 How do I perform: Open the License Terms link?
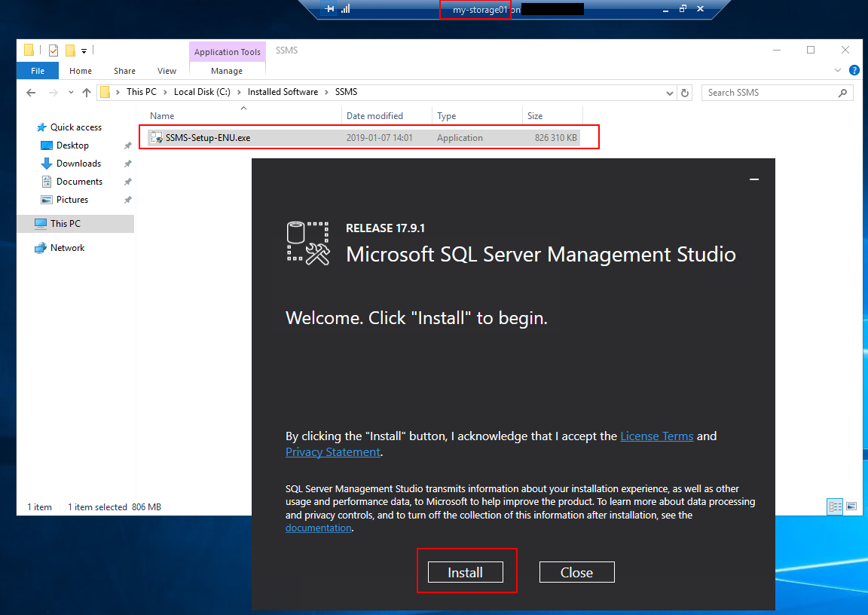click(656, 436)
